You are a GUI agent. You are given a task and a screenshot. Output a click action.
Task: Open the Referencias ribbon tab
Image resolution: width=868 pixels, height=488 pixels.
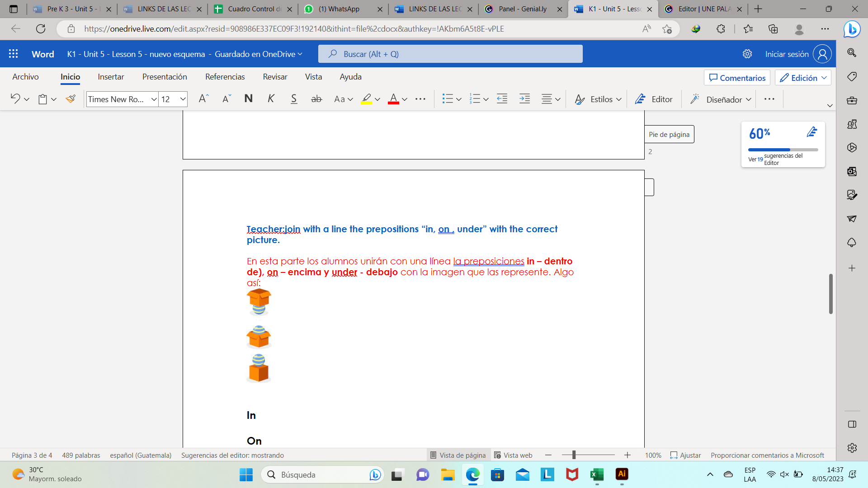(x=225, y=77)
